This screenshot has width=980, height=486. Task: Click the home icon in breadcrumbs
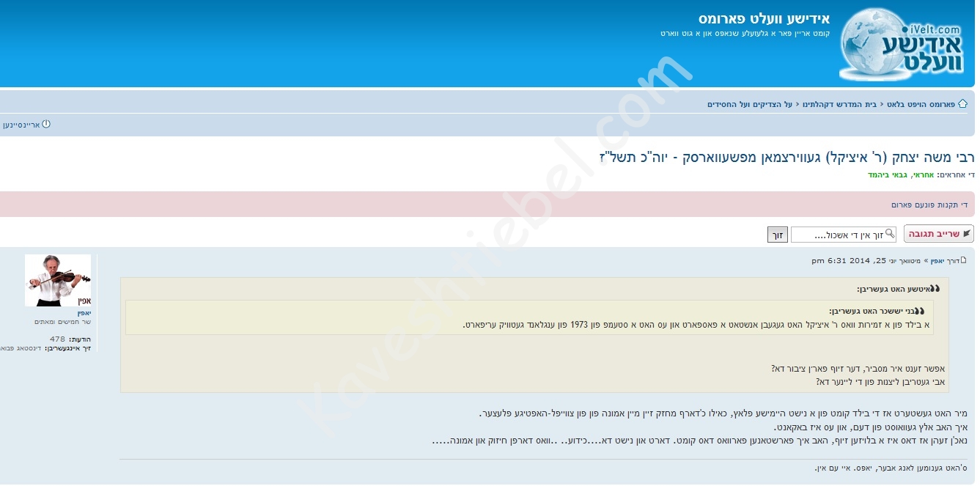pyautogui.click(x=962, y=104)
